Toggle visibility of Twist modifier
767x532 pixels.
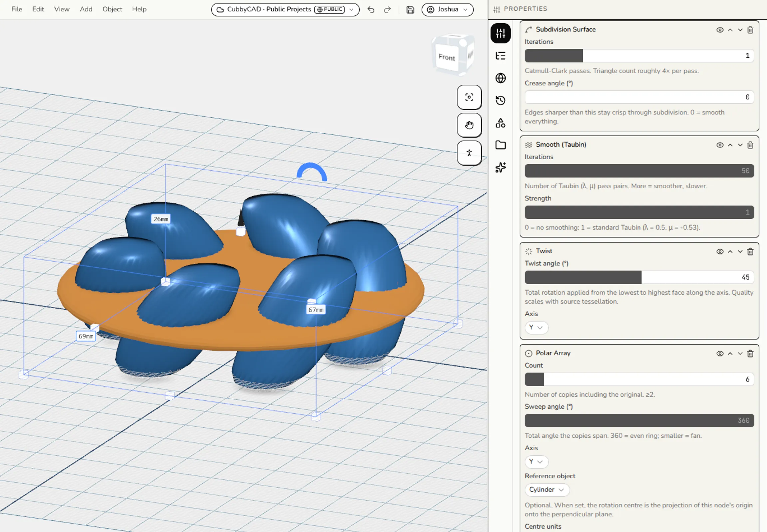720,252
